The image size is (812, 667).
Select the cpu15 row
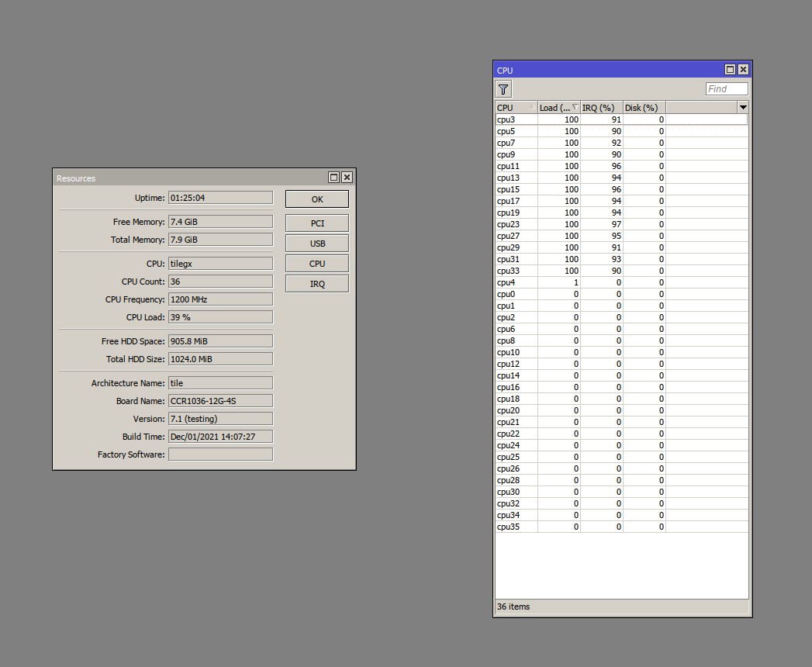[621, 189]
